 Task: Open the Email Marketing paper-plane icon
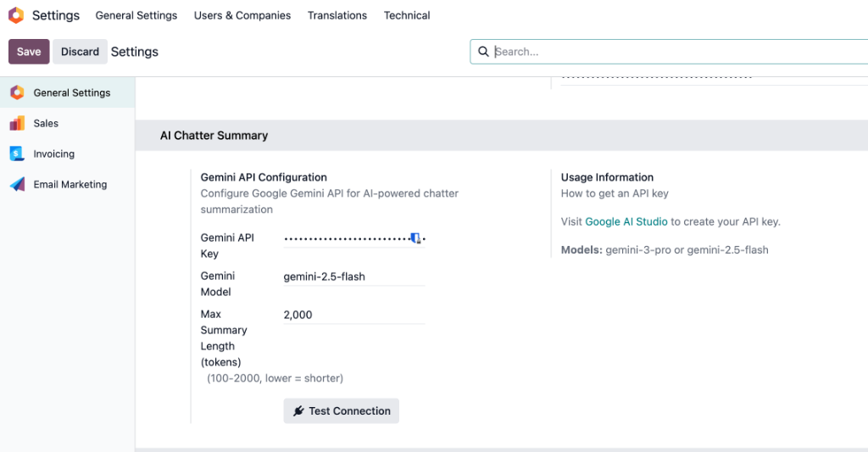17,184
